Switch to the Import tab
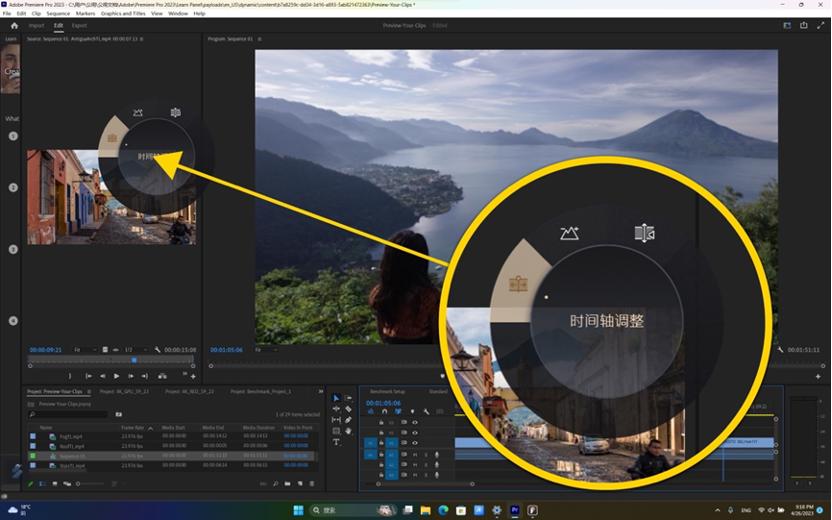The image size is (832, 520). (x=36, y=25)
